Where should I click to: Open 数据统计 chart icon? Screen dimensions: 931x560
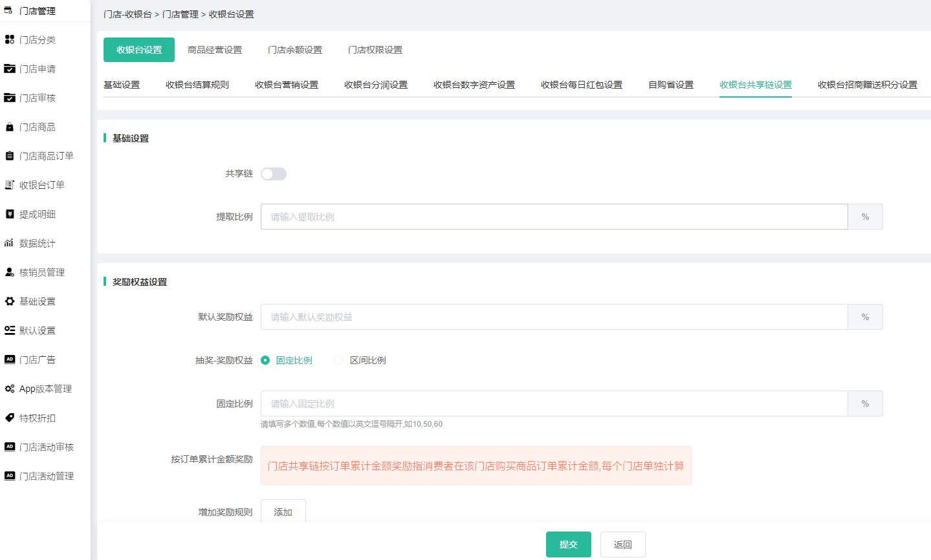[x=10, y=243]
